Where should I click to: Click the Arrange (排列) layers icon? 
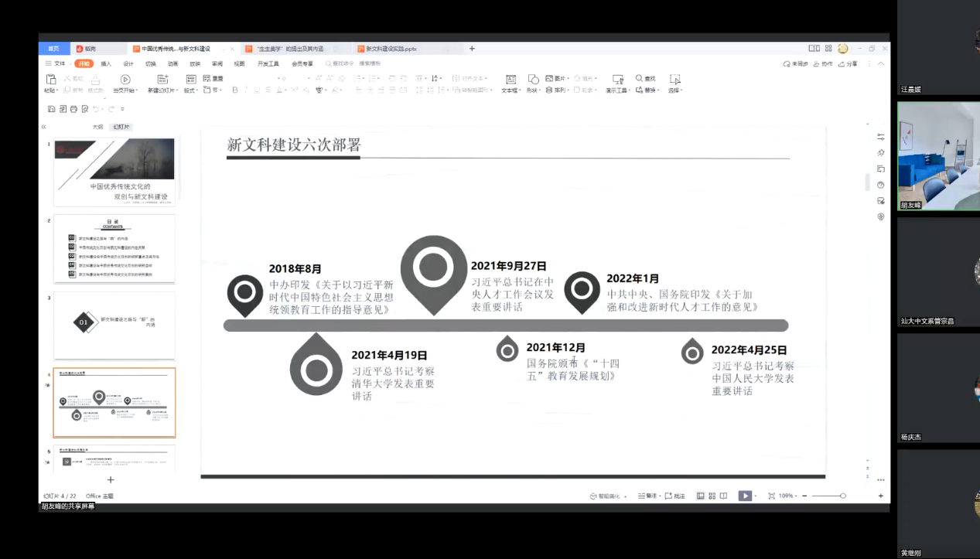click(548, 90)
